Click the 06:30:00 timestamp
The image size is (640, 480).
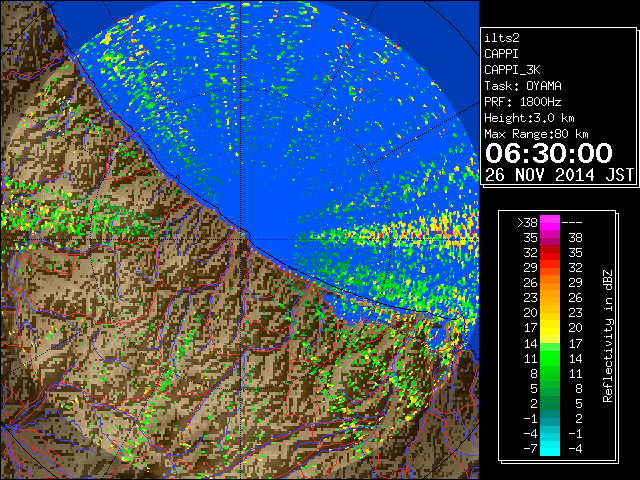click(549, 153)
